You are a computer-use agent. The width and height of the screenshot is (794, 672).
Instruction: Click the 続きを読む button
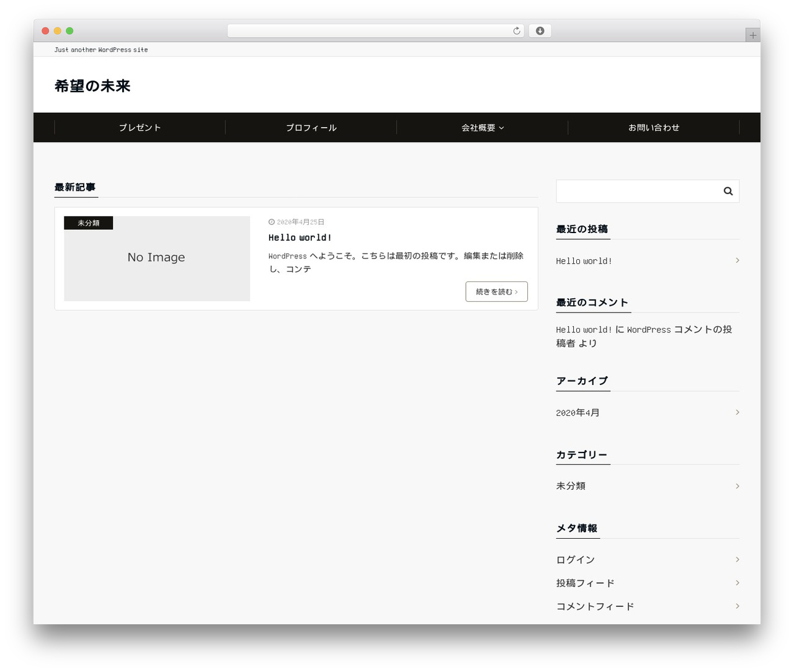pos(497,292)
